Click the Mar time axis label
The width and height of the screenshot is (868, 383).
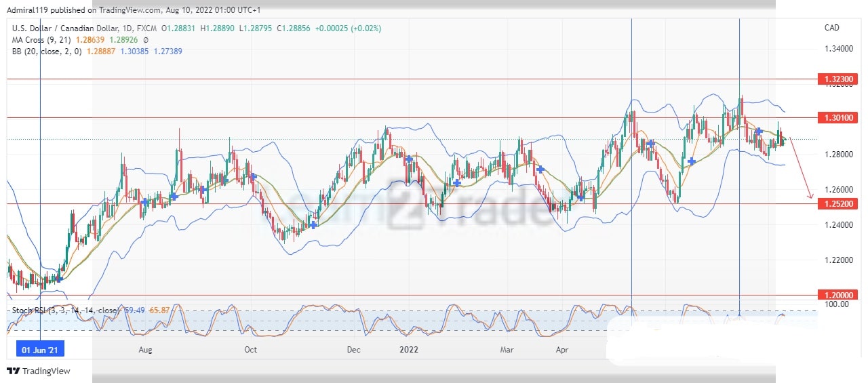point(507,350)
